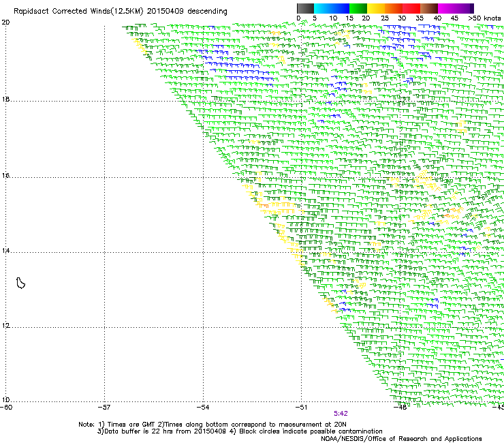Click the magenta 40-45 knots color swatch
The image size is (504, 443).
tap(447, 8)
